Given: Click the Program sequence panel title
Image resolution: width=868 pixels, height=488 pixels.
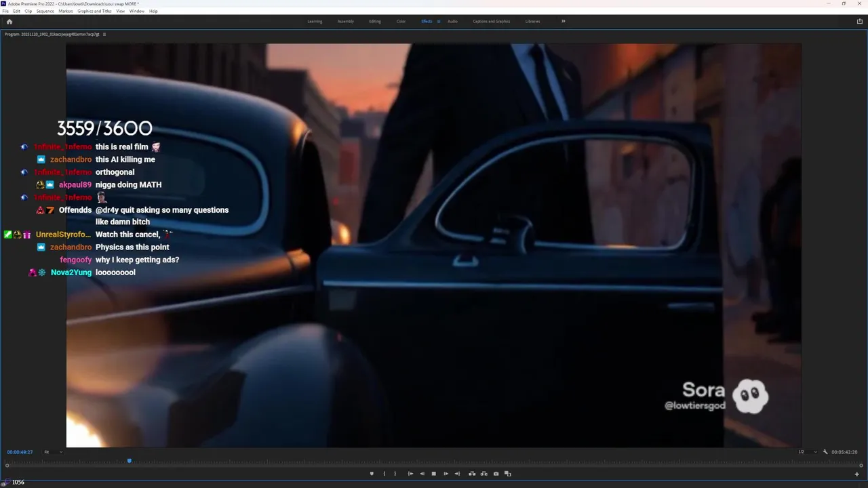Looking at the screenshot, I should [52, 34].
